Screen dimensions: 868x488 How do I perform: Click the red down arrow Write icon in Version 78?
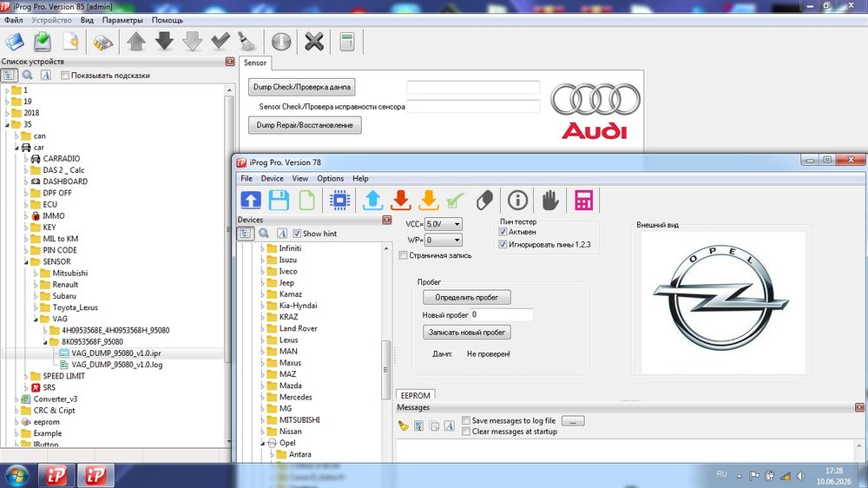pos(401,201)
